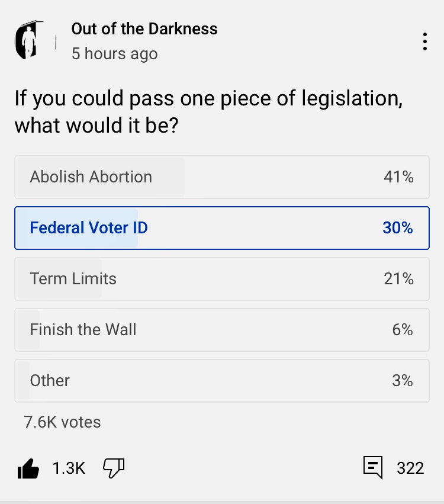Click the 7.6K votes label
This screenshot has width=444, height=504.
coord(62,422)
